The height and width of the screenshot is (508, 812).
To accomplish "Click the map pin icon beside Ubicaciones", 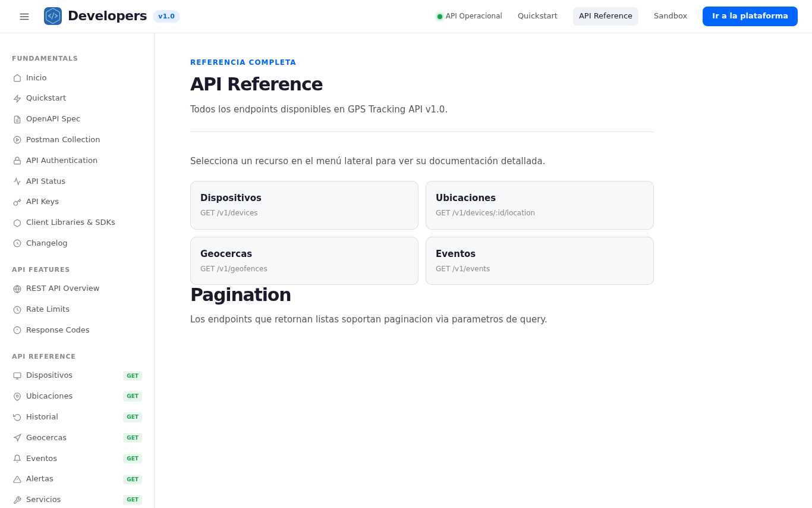I will click(17, 397).
